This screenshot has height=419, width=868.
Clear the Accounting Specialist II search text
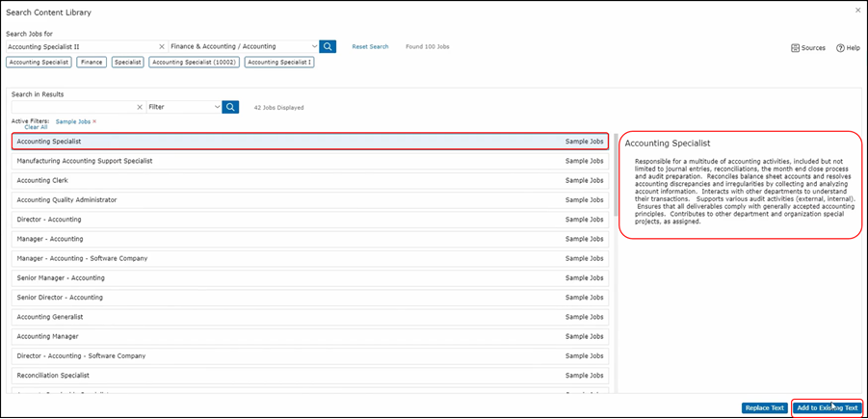click(161, 46)
